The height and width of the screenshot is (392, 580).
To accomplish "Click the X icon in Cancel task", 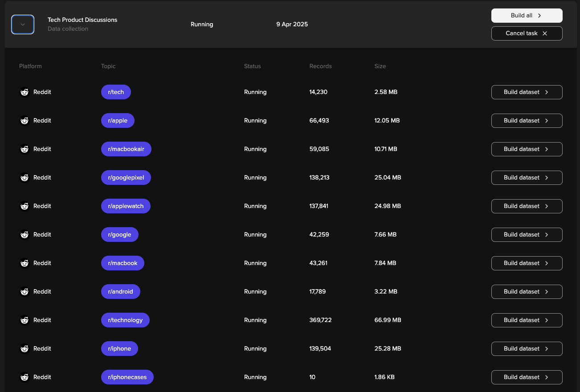I will click(x=545, y=33).
